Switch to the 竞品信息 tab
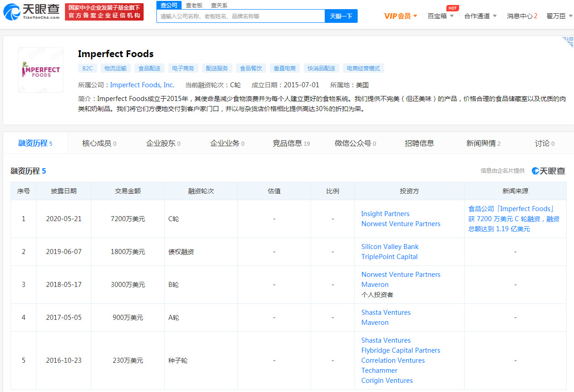 [x=291, y=143]
